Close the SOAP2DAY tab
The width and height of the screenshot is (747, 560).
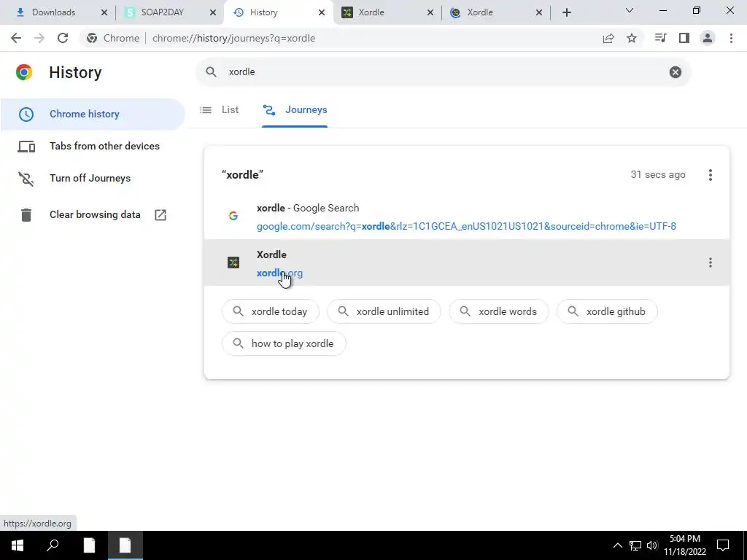click(212, 12)
